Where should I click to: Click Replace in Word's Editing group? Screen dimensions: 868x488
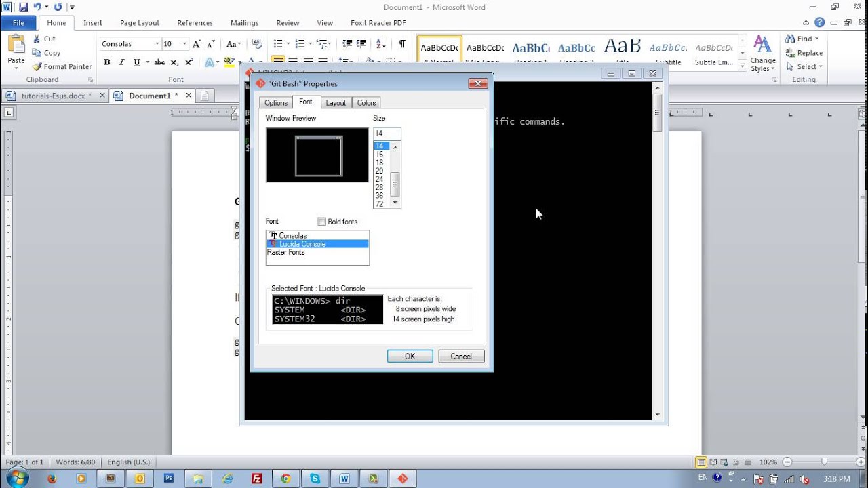[804, 53]
